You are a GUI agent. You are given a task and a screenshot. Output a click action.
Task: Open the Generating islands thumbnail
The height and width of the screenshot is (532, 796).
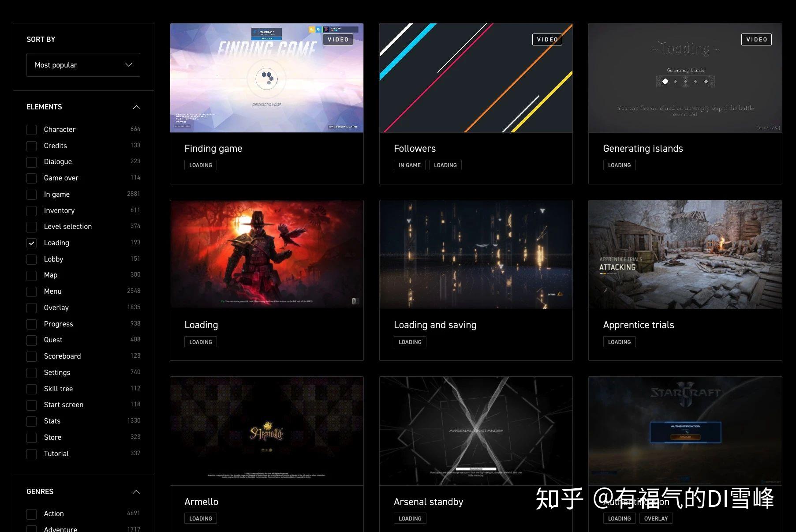click(685, 78)
